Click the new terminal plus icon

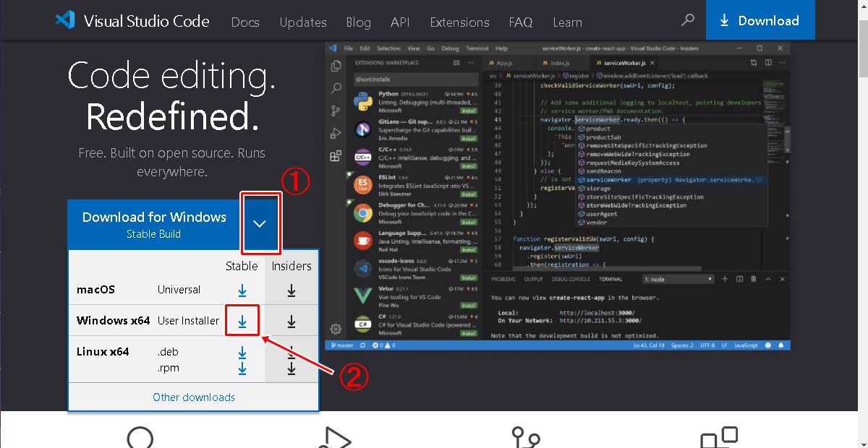click(726, 279)
